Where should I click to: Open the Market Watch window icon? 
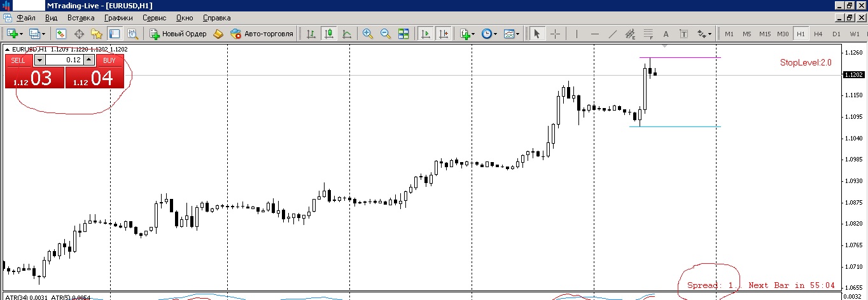61,34
